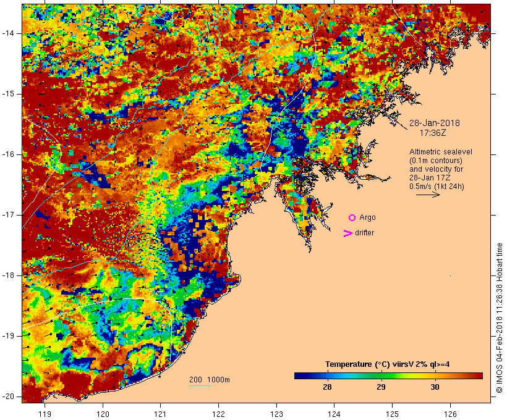
Task: Click the '200 1000m' isobath label
Action: [x=210, y=380]
